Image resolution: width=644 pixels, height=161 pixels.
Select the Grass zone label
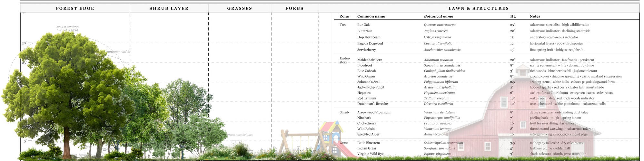pyautogui.click(x=344, y=143)
